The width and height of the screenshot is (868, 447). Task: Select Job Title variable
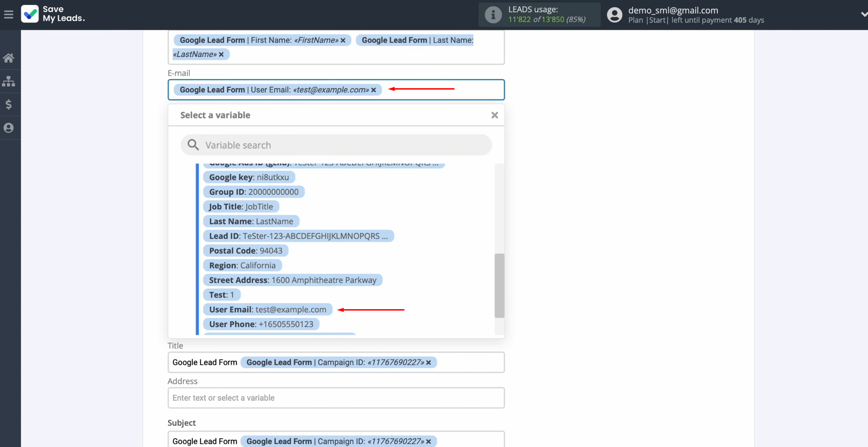coord(241,207)
